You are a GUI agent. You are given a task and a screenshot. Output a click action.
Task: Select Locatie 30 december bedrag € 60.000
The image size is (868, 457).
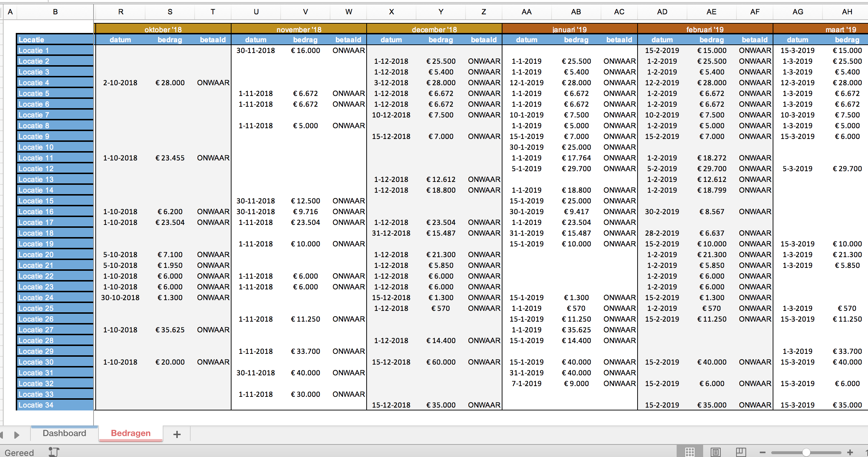coord(441,362)
